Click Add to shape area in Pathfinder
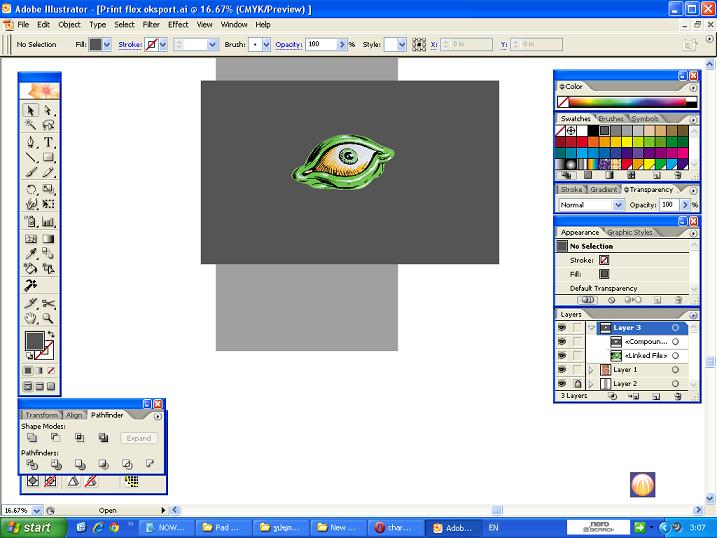Image resolution: width=717 pixels, height=538 pixels. 32,438
